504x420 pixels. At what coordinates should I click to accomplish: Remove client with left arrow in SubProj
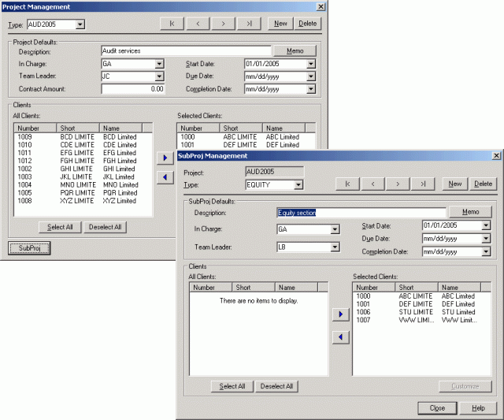(x=340, y=337)
